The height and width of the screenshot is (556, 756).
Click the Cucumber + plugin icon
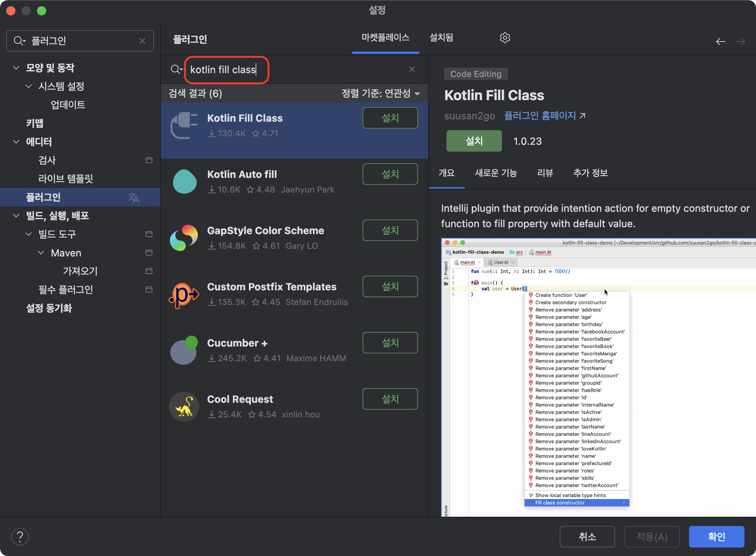184,350
